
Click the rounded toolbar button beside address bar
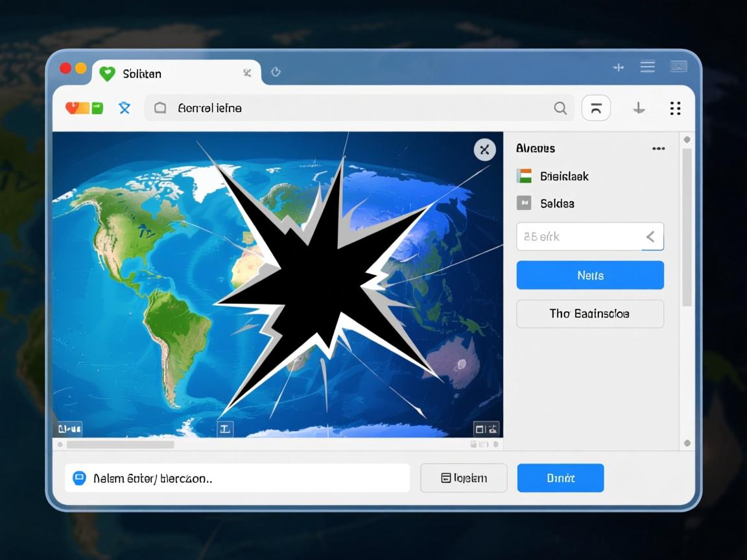pyautogui.click(x=596, y=108)
